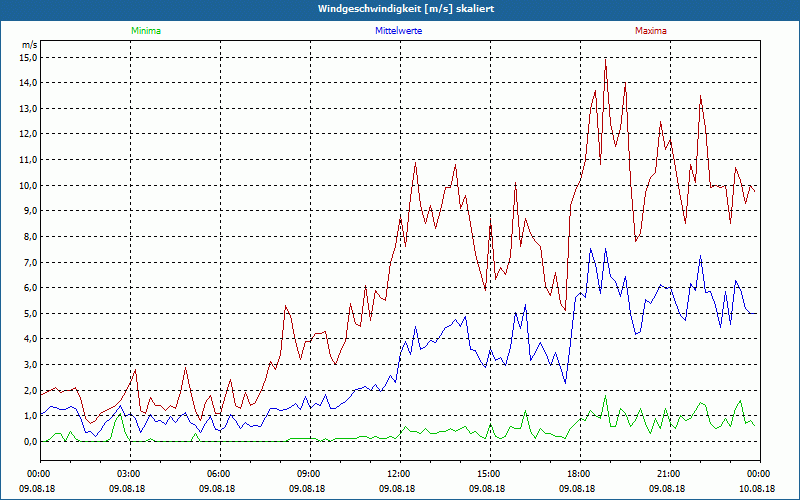Click the 10.08.18 date label
Viewport: 800px width, 500px height.
757,488
